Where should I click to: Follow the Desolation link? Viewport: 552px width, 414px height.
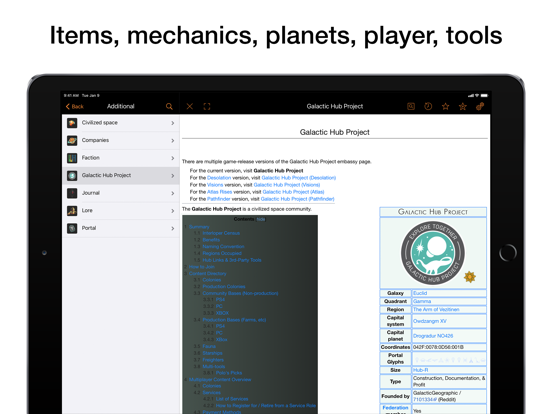click(x=219, y=178)
